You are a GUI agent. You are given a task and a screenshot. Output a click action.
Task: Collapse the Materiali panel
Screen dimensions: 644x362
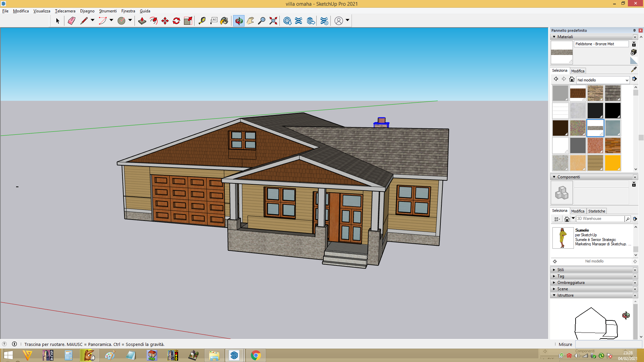[x=554, y=37]
